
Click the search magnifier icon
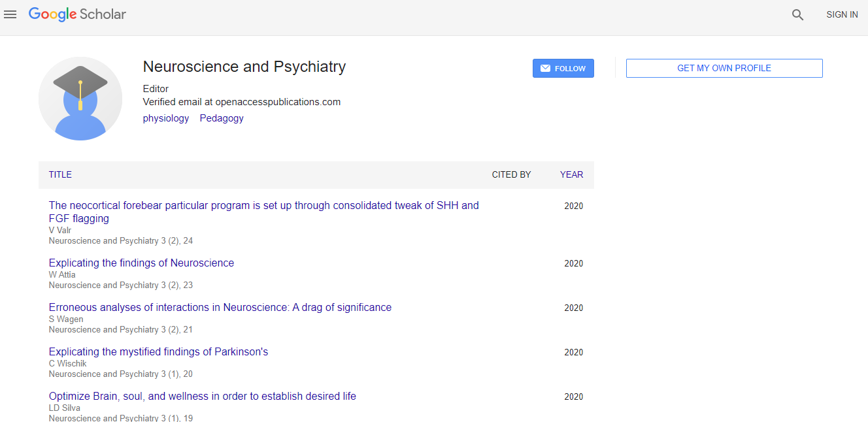(797, 15)
